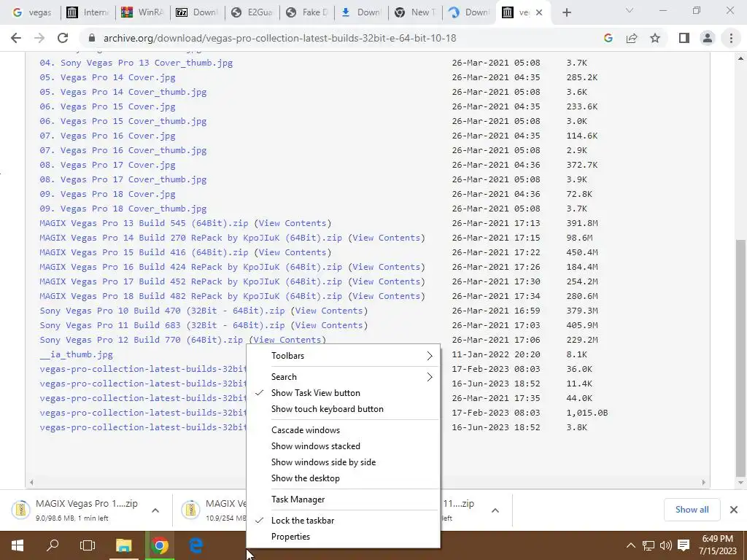Open a new browser tab
Screen dimensions: 747x560
[x=566, y=12]
